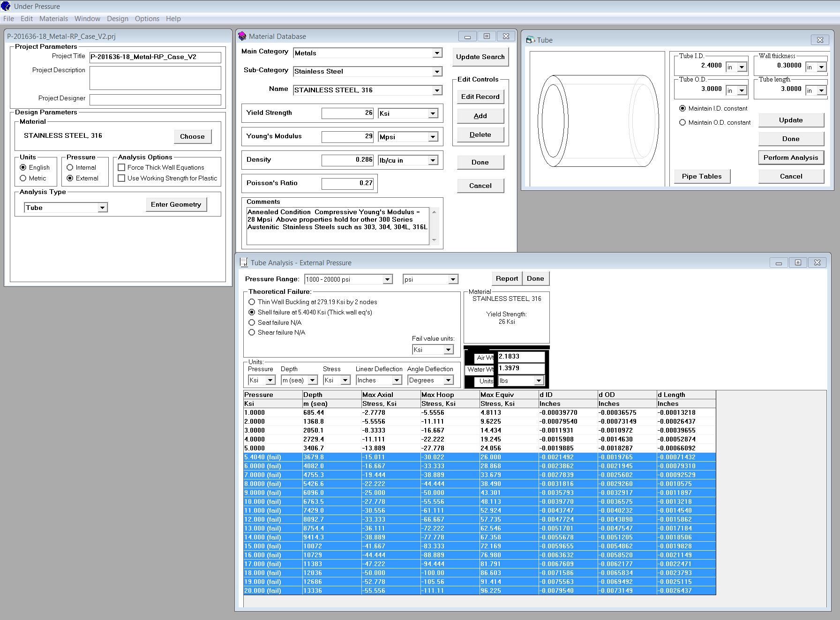Close the Material Database window
Screen dimensions: 840x620
[506, 36]
